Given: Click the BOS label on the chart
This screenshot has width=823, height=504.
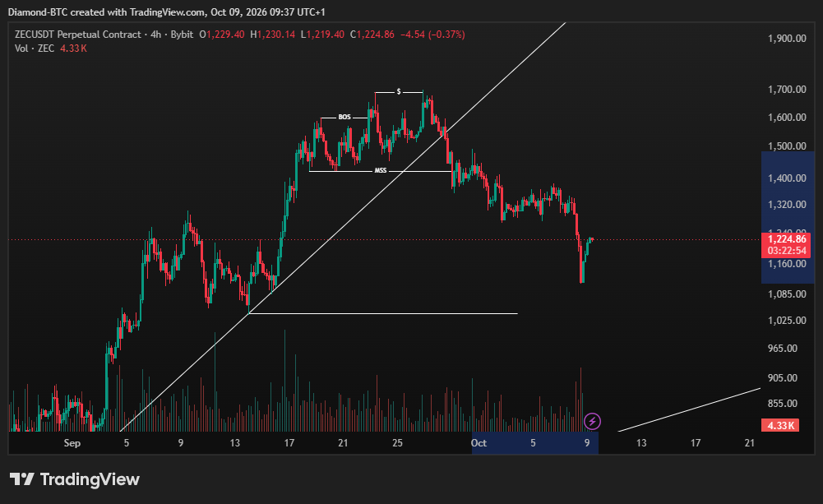Looking at the screenshot, I should point(344,117).
